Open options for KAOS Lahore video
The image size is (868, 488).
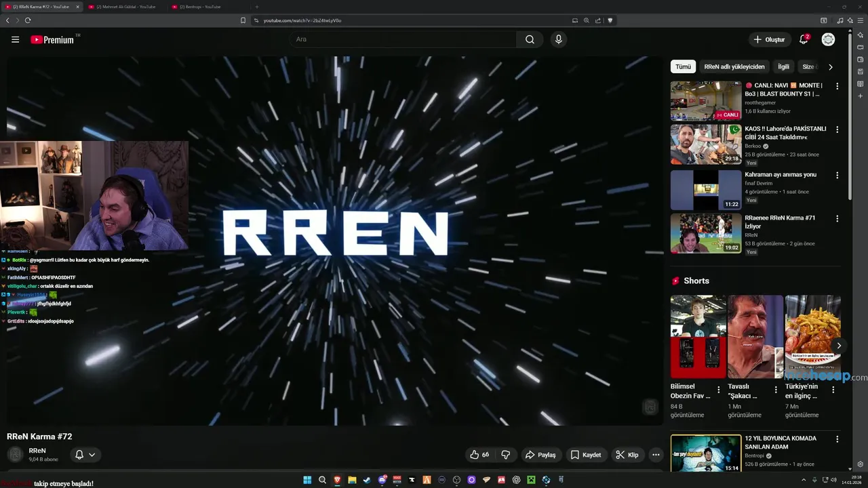(x=837, y=129)
